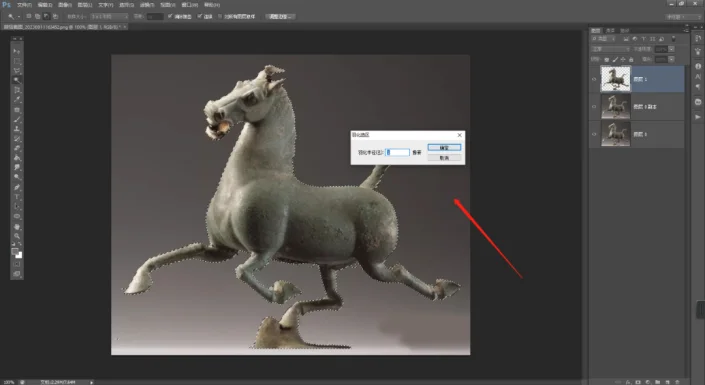Viewport: 705px width, 385px height.
Task: Click Add to selection icon in options bar
Action: 37,17
